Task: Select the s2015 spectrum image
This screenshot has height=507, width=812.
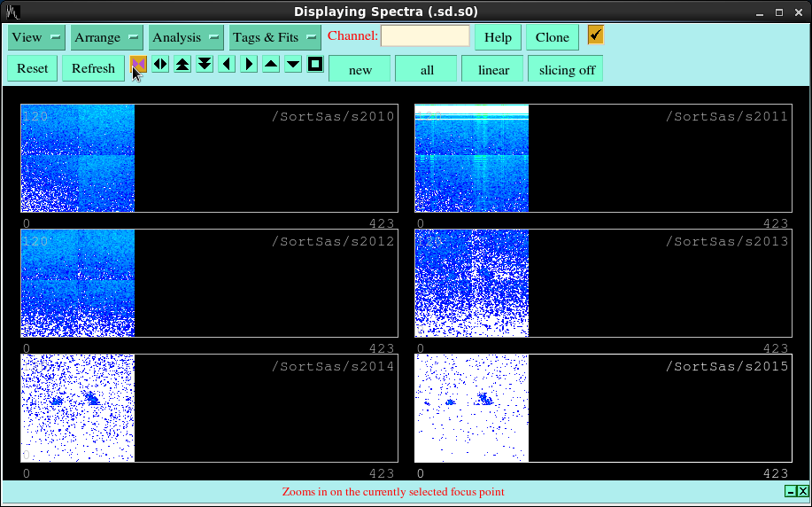Action: coord(472,408)
